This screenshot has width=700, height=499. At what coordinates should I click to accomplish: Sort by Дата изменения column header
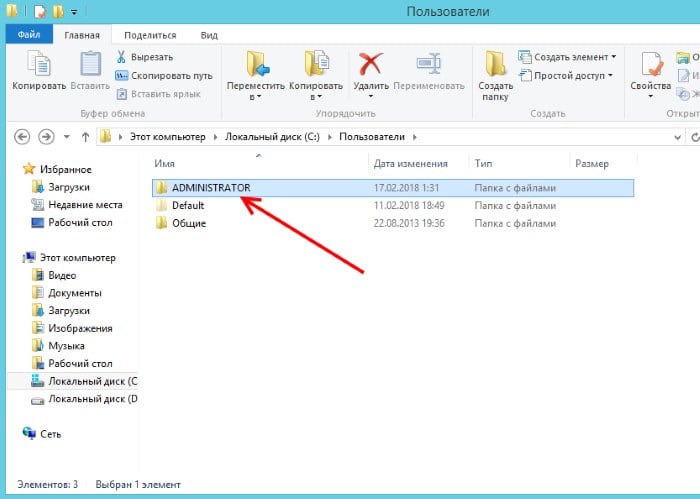(405, 162)
